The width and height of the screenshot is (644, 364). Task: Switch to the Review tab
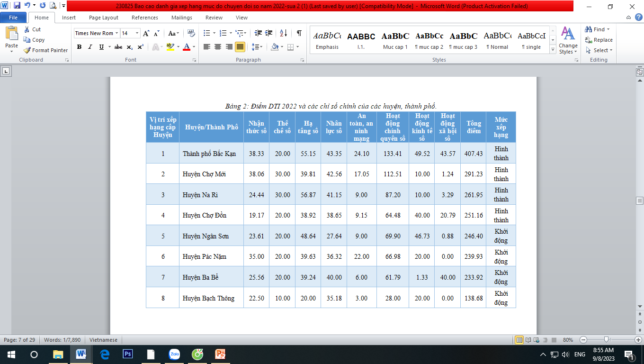point(214,18)
